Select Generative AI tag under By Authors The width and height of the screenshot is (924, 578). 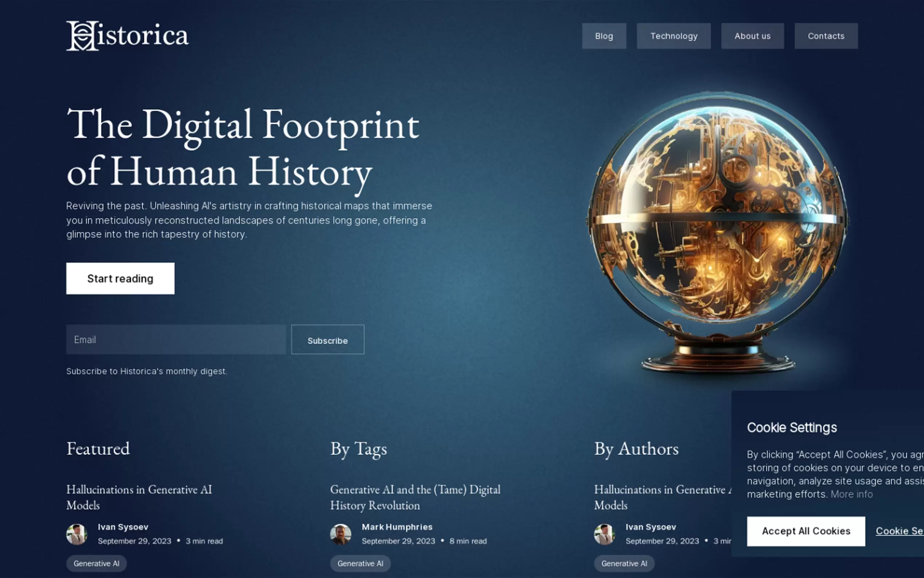pos(624,563)
